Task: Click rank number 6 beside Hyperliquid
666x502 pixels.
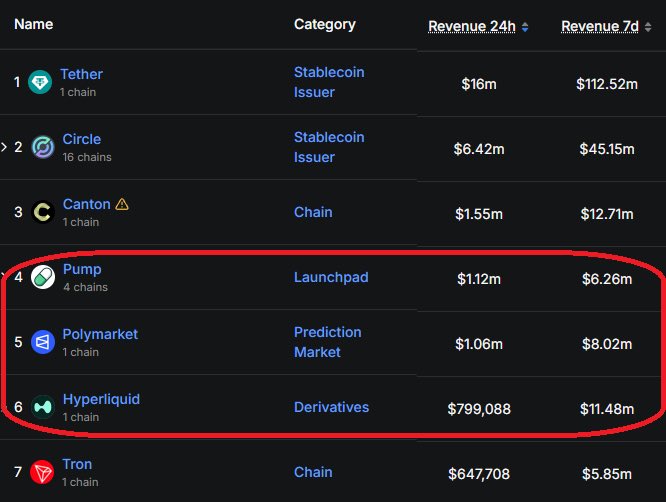Action: click(18, 407)
